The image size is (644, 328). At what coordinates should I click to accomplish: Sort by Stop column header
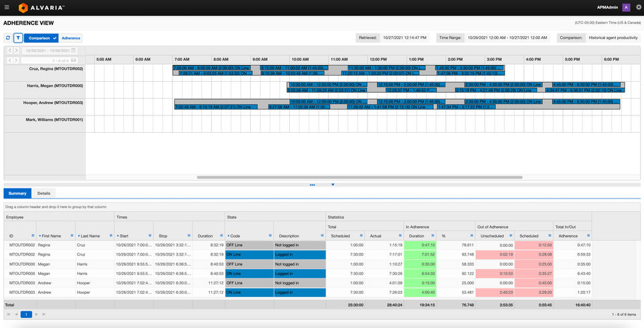coord(163,236)
